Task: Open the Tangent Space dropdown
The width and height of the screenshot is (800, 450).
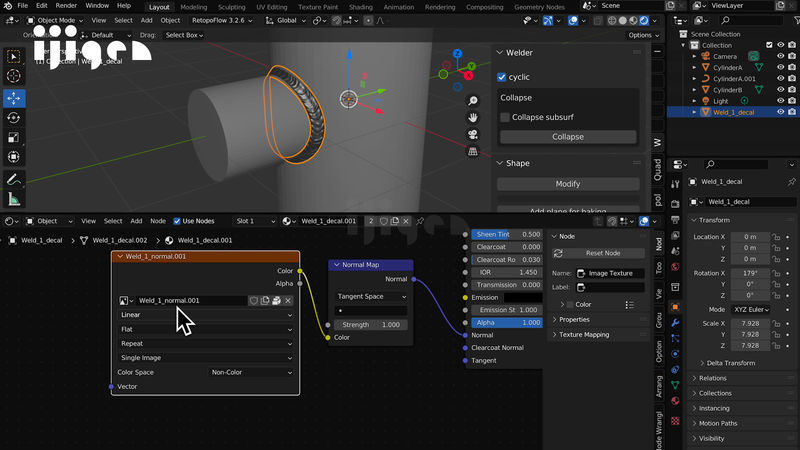Action: (x=371, y=296)
